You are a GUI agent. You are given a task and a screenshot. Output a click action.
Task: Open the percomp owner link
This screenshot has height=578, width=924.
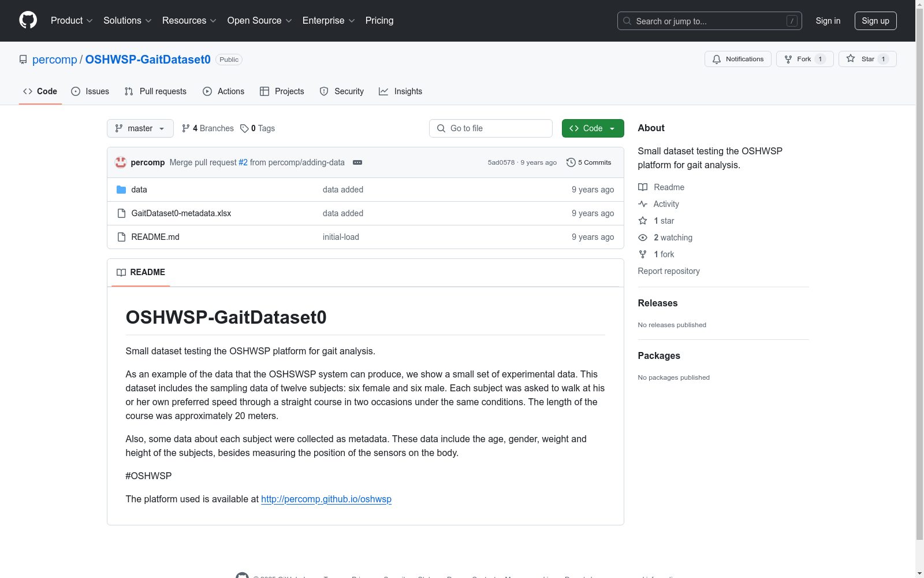(55, 60)
